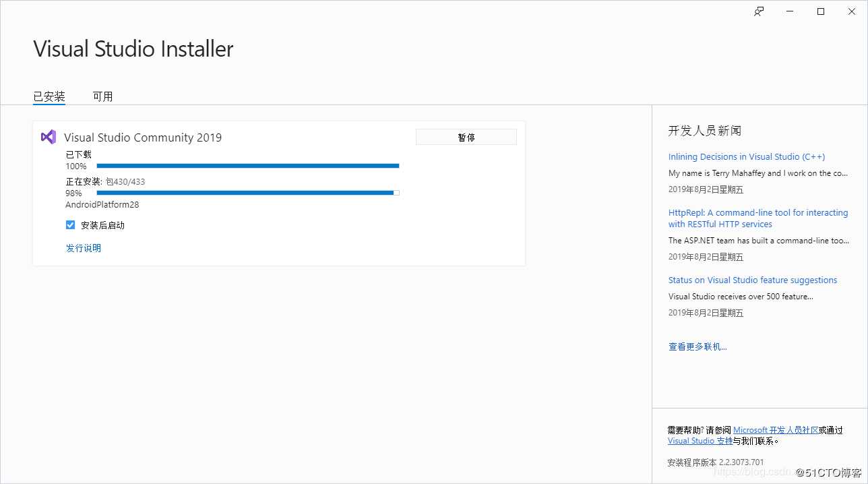Open Visual Studio 支持 link
Screen dimensions: 868x484
(700, 441)
